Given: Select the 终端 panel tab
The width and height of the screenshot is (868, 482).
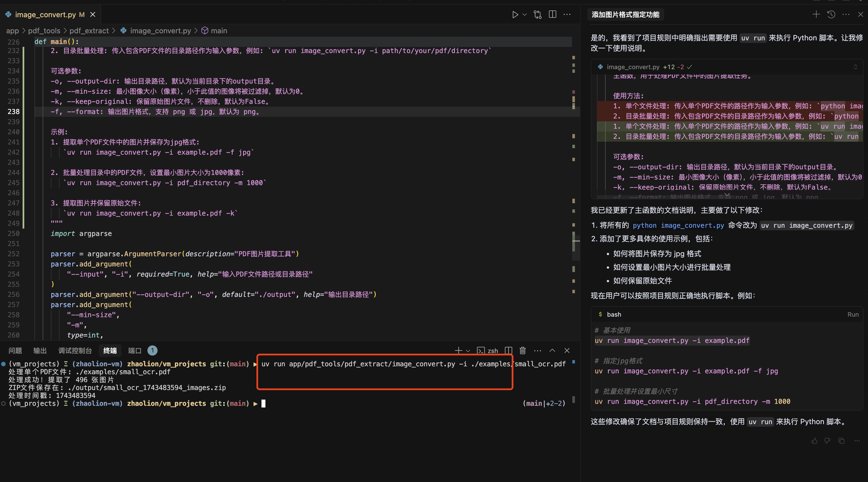Looking at the screenshot, I should click(110, 351).
